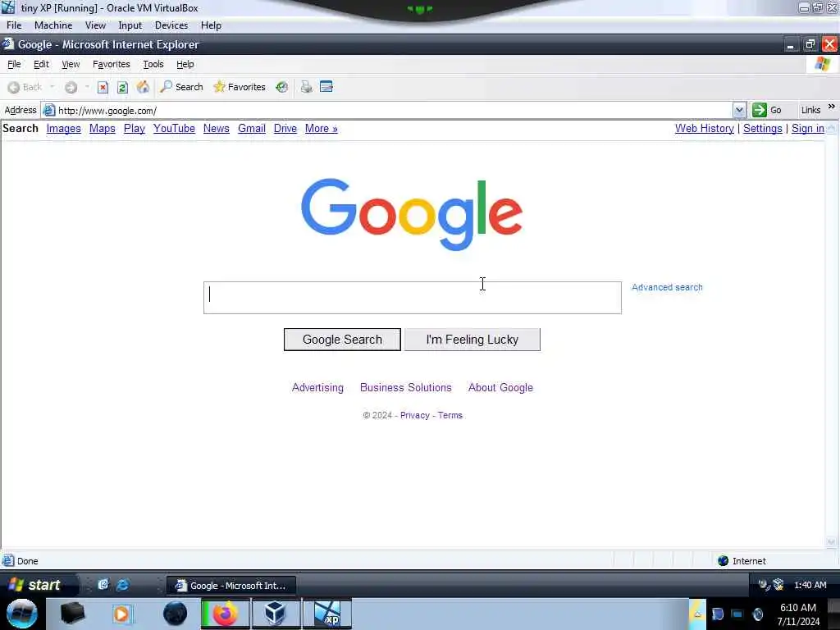Open the IE Help menu
Viewport: 840px width, 630px height.
185,64
